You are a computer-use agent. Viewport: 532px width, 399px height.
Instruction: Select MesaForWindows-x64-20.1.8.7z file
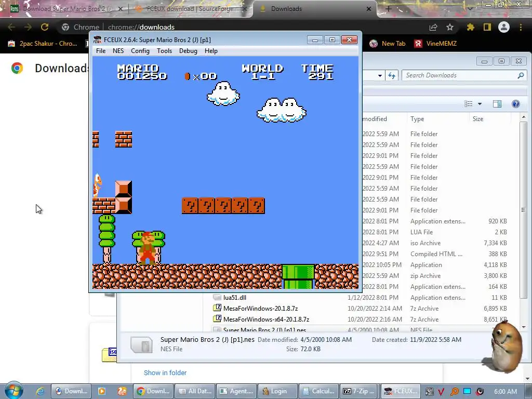pos(267,320)
